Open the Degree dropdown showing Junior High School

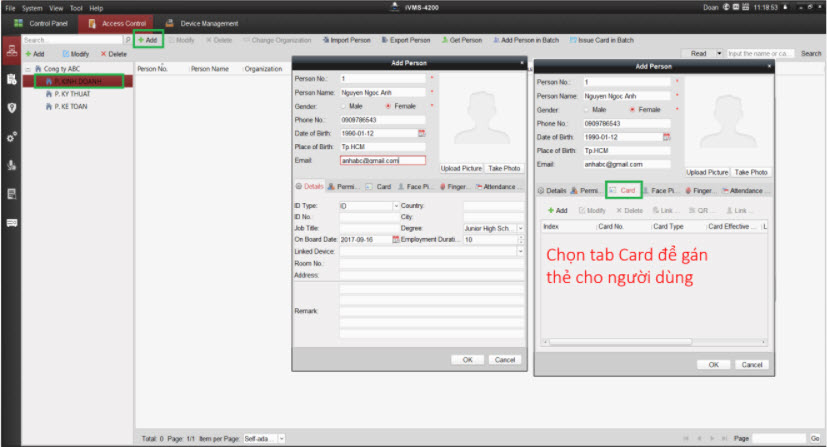[520, 228]
